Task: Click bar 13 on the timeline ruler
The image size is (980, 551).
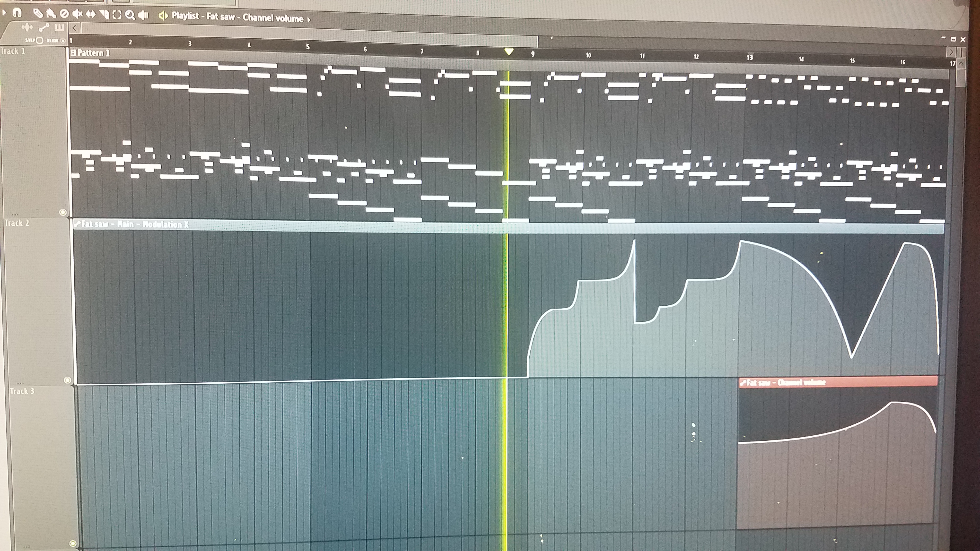Action: (x=749, y=57)
